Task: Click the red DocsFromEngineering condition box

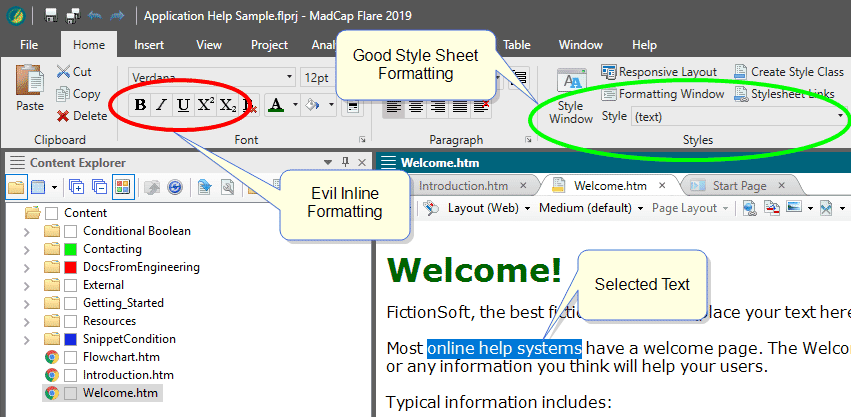Action: coord(71,267)
